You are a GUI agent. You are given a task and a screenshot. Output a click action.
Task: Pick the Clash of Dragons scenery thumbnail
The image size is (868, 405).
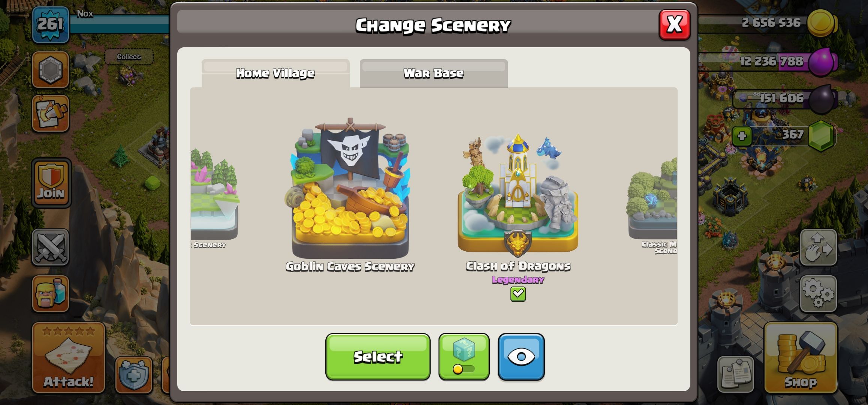click(518, 195)
